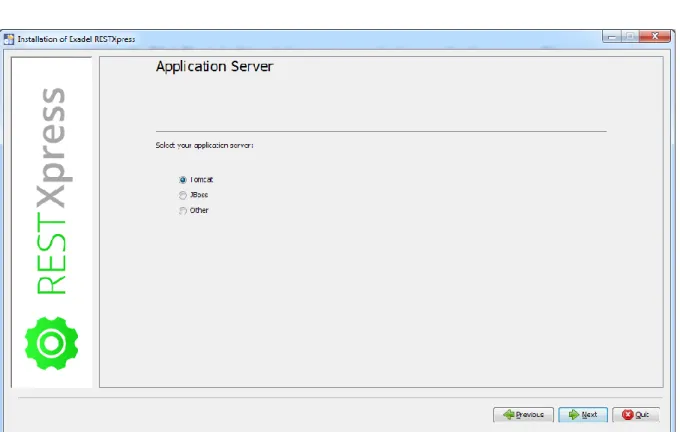Close the Exadel RESTXpress installer window
Viewport: 680px width, 432px height.
655,37
